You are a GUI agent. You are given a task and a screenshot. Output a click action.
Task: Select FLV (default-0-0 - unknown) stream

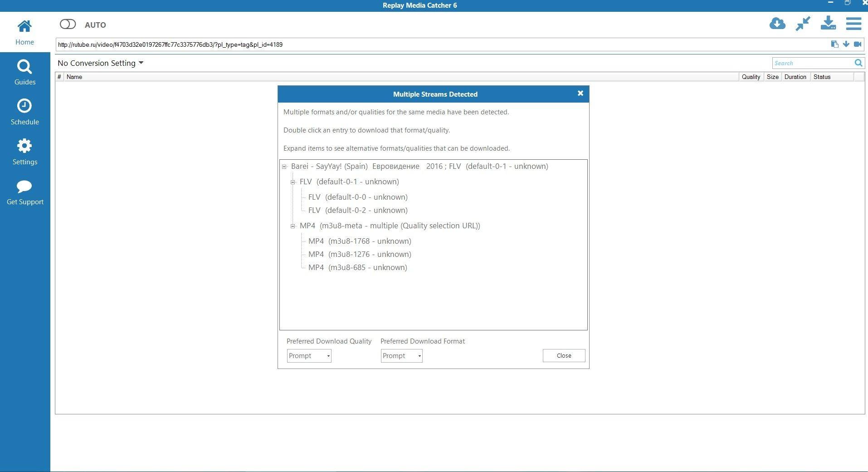[x=358, y=197]
